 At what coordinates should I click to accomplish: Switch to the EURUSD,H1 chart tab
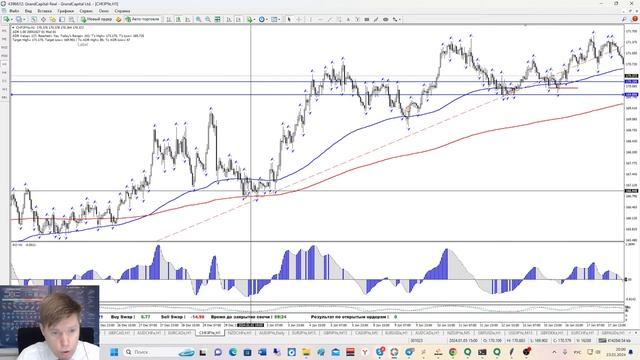tap(396, 333)
